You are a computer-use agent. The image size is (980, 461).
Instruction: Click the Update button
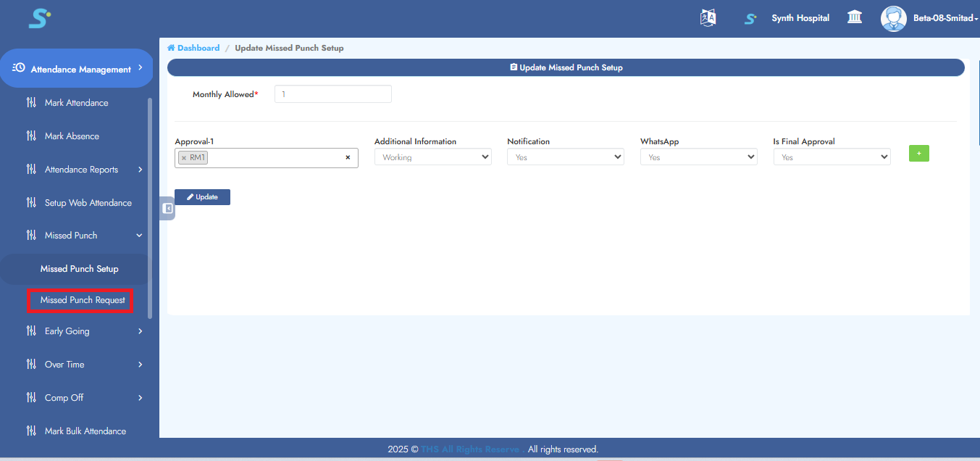202,197
